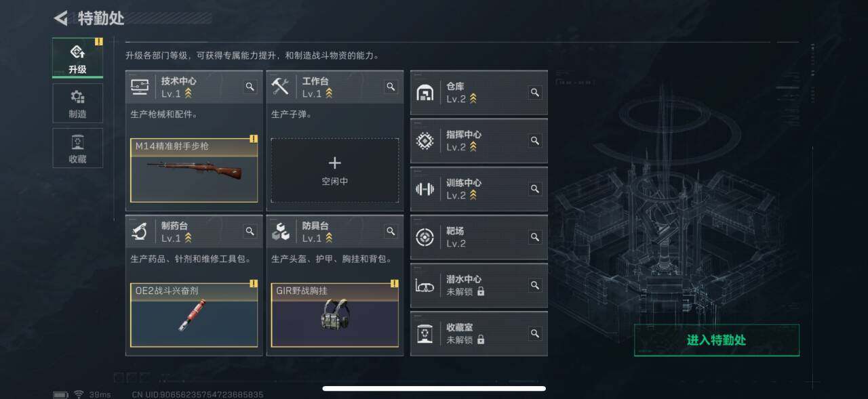Click the magnifier icon on 仓库
868x399 pixels.
click(535, 93)
